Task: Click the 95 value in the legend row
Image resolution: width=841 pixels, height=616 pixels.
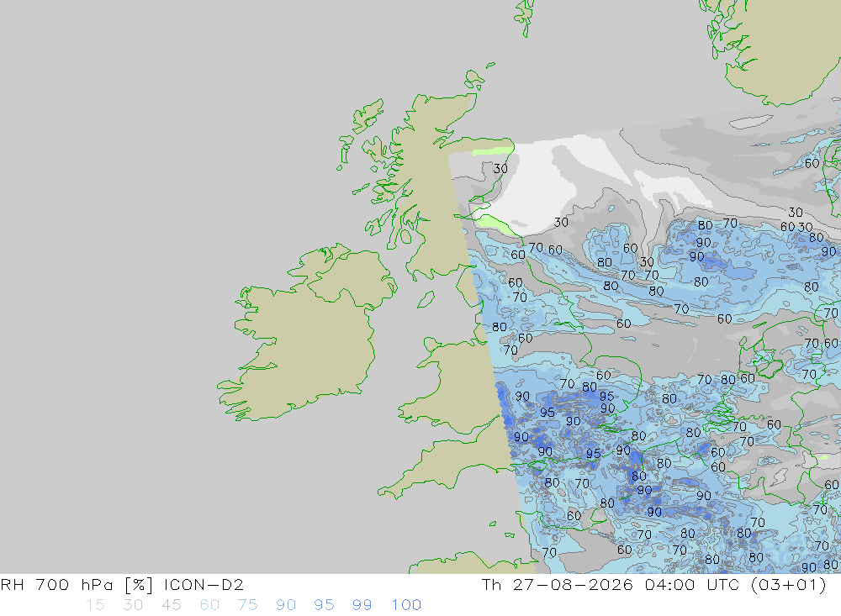Action: click(324, 605)
